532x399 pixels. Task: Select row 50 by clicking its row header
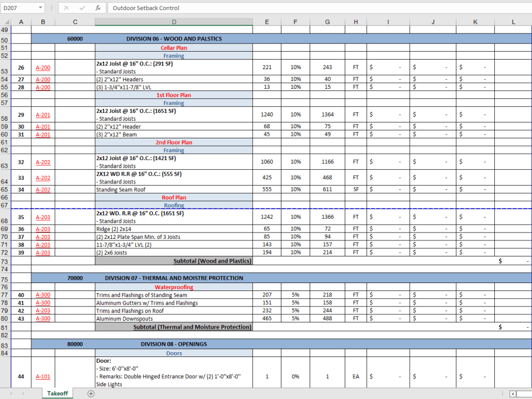tap(5, 38)
